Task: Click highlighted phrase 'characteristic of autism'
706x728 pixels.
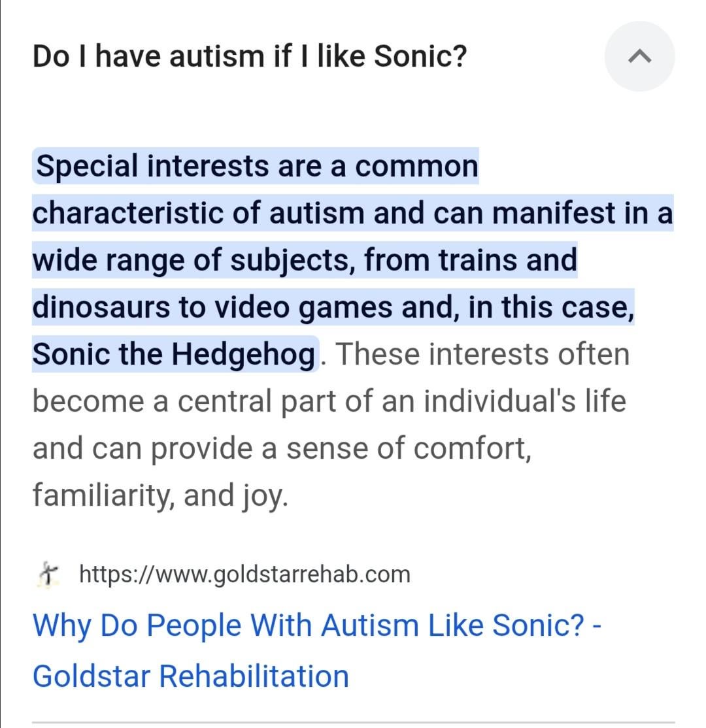Action: [199, 213]
